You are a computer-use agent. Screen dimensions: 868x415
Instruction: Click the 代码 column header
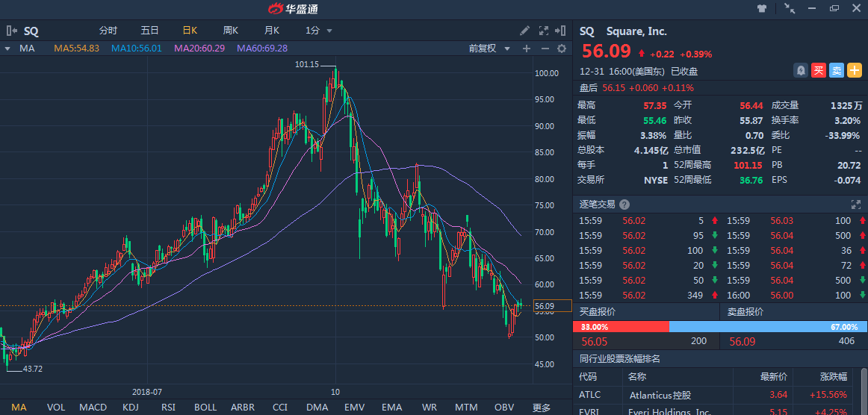click(x=588, y=377)
